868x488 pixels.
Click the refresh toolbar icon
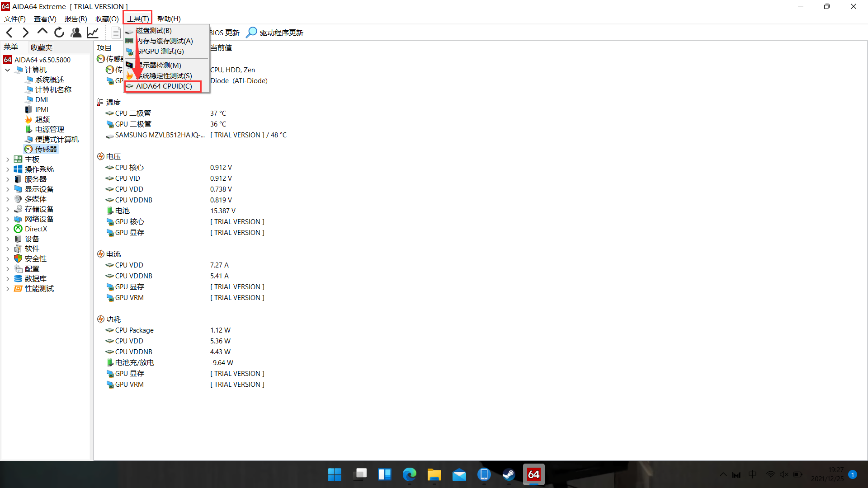pos(59,33)
